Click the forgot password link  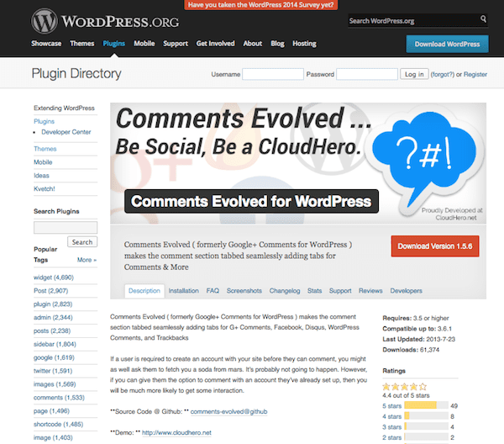point(443,74)
